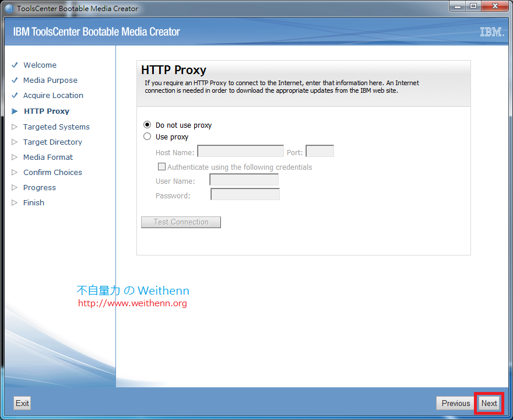Viewport: 513px width, 420px height.
Task: Select the HTTP Proxy step in sidebar
Action: click(x=47, y=111)
